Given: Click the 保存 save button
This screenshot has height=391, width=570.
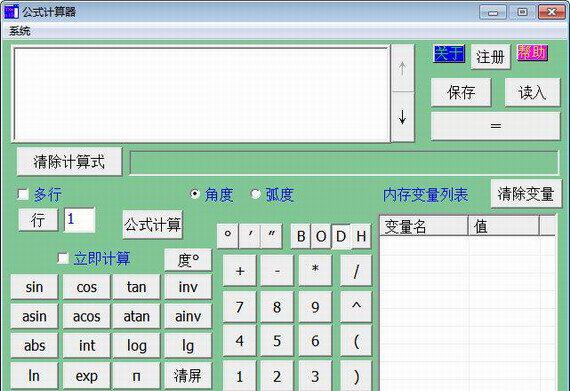Looking at the screenshot, I should coord(461,92).
